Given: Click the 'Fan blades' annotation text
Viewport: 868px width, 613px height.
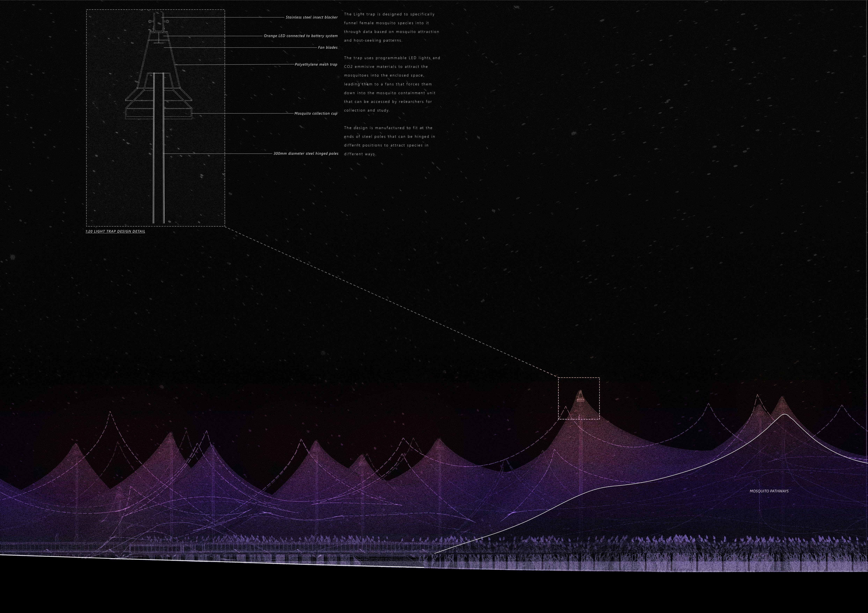Looking at the screenshot, I should pyautogui.click(x=327, y=48).
